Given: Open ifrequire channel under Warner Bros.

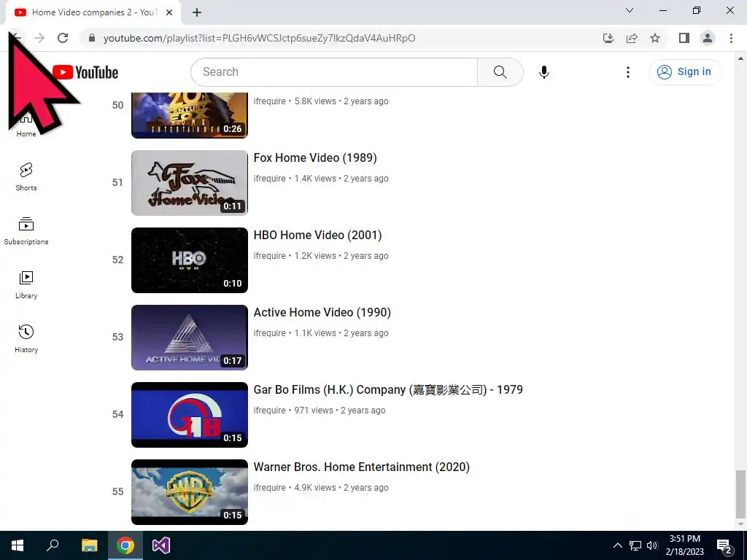Looking at the screenshot, I should (x=269, y=488).
